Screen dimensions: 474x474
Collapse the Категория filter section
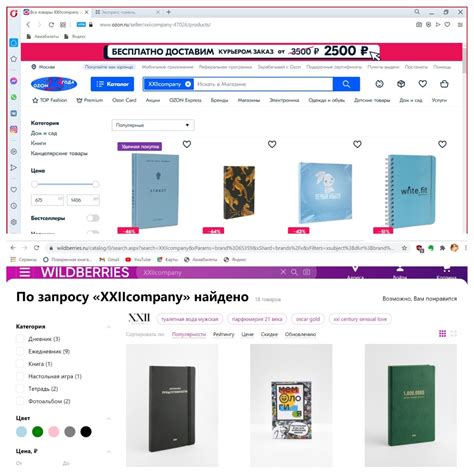[109, 327]
